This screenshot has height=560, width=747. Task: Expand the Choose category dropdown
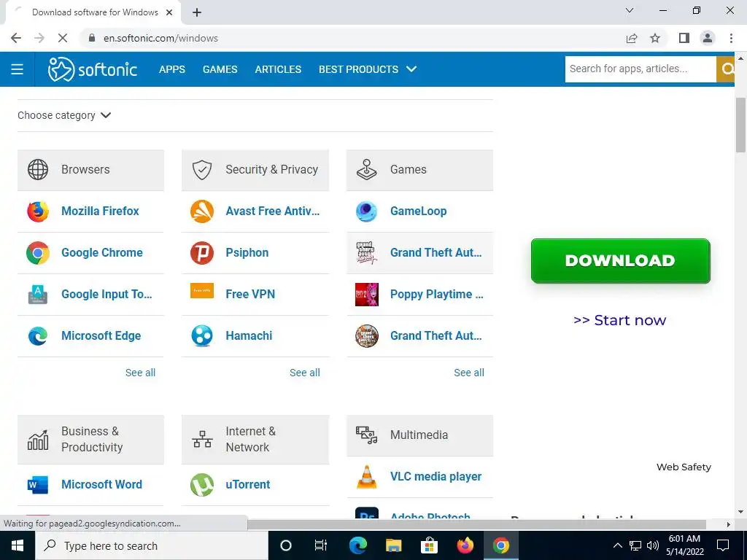[x=64, y=115]
